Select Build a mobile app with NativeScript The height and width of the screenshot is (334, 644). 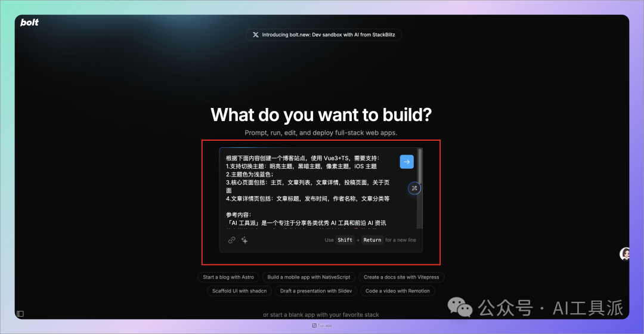click(x=309, y=277)
